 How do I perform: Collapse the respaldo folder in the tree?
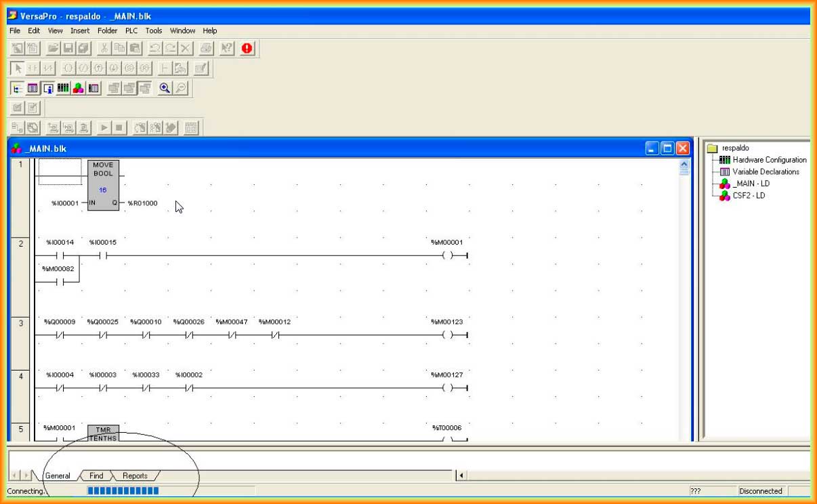[x=711, y=148]
